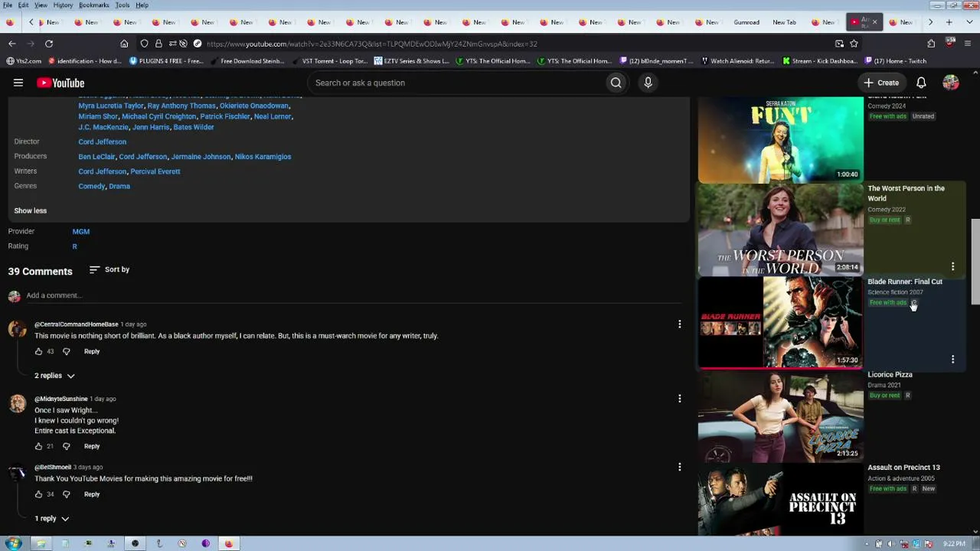Open The Worst Person in the World thumbnail
Viewport: 980px width, 551px height.
(x=780, y=230)
